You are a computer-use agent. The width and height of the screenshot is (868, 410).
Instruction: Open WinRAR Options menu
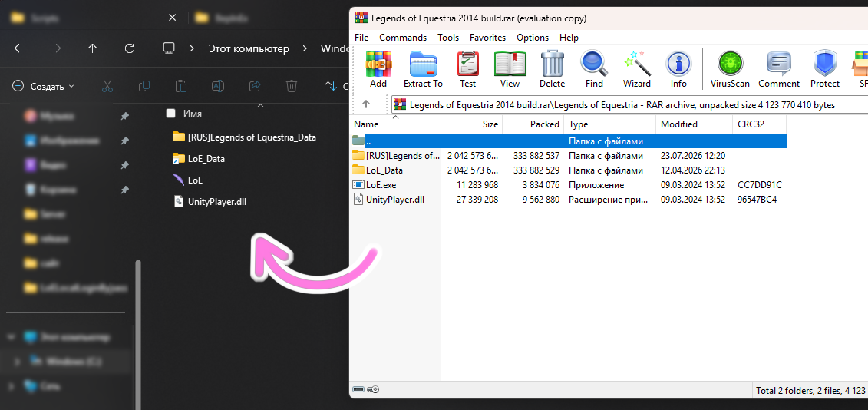[533, 38]
